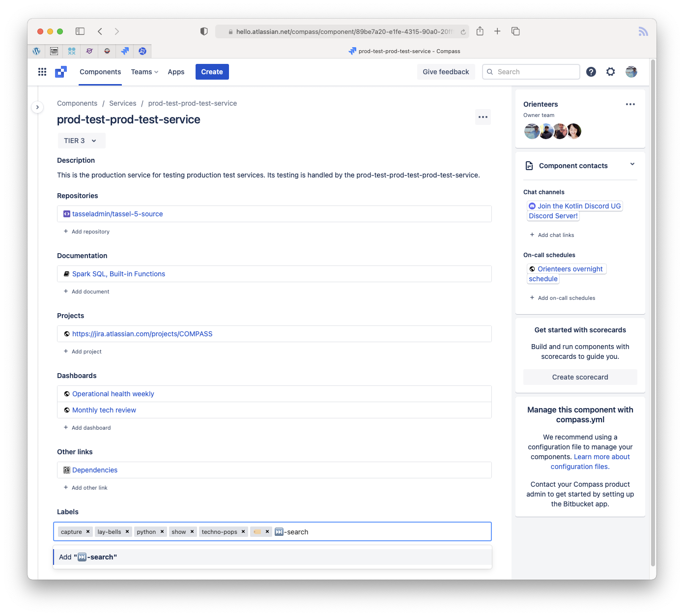Screen dimensions: 684x616
Task: Click the Safari share icon
Action: tap(480, 31)
